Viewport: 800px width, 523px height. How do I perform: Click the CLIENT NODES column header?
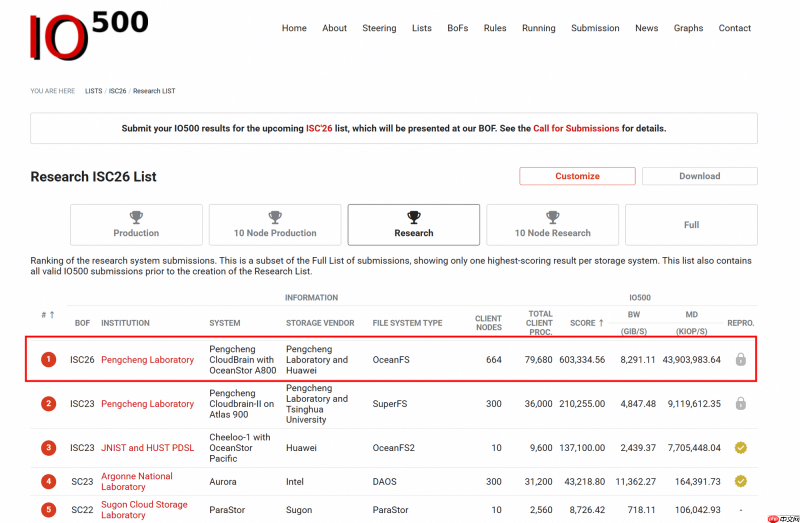tap(488, 323)
